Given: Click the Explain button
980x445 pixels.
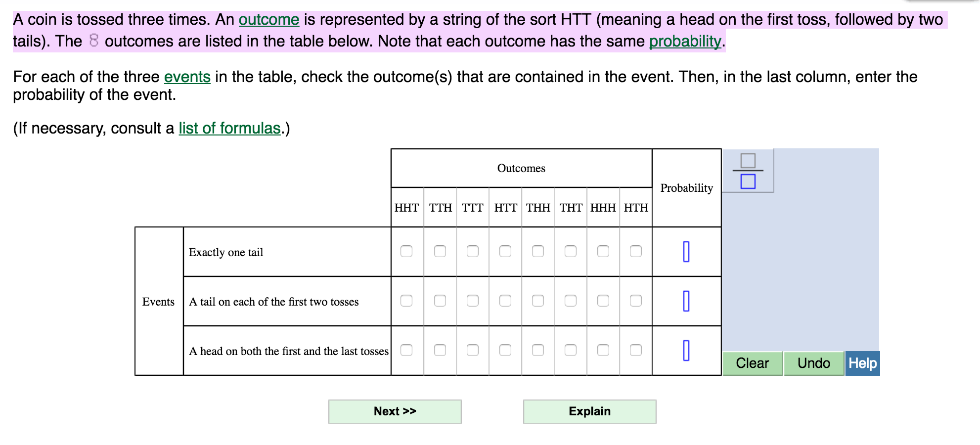Looking at the screenshot, I should tap(589, 411).
